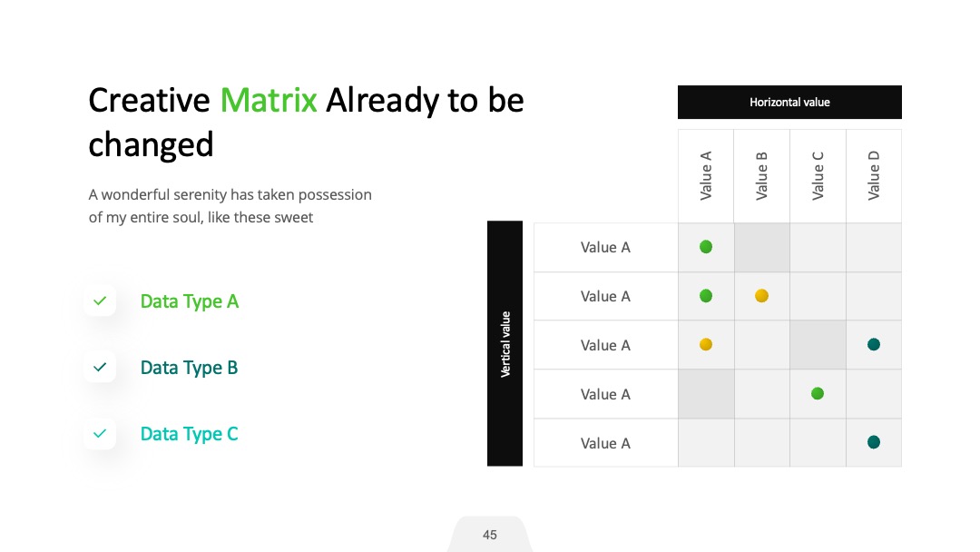Click the Horizontal value header bar
The height and width of the screenshot is (552, 980).
789,102
